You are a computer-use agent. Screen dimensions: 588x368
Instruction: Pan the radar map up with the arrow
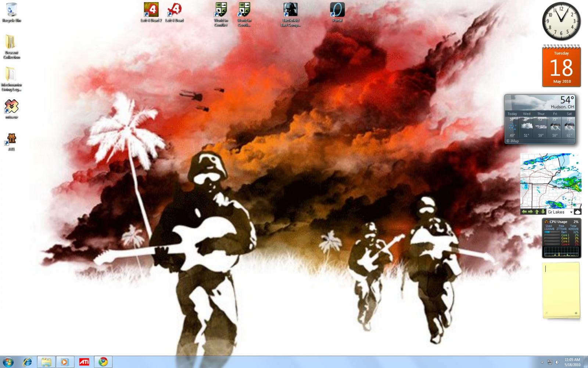click(x=537, y=212)
